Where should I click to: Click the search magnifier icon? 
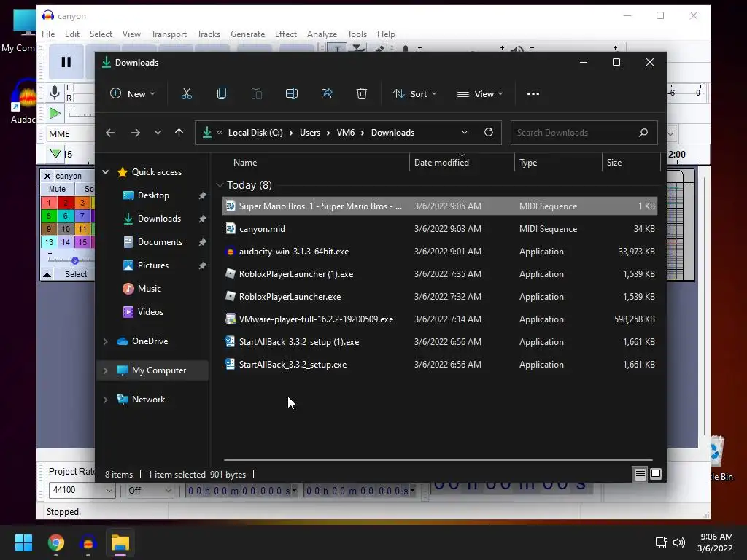pos(643,133)
